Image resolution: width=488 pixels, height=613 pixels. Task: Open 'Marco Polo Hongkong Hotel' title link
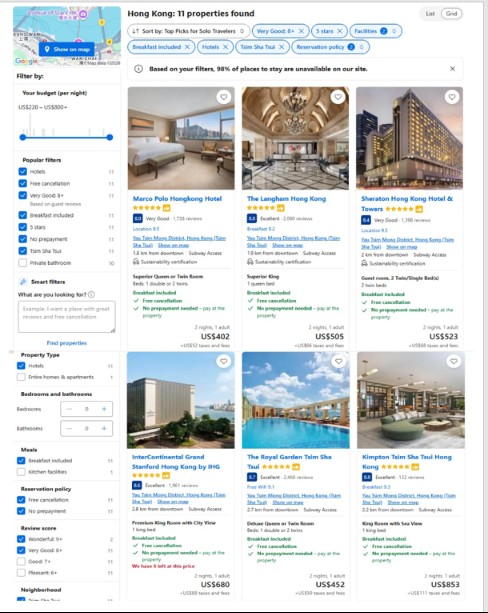(x=177, y=199)
